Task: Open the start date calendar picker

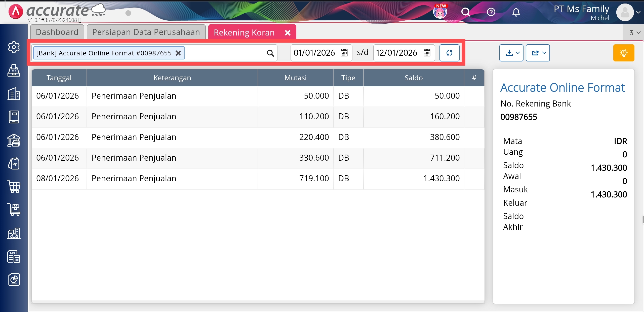Action: tap(344, 53)
